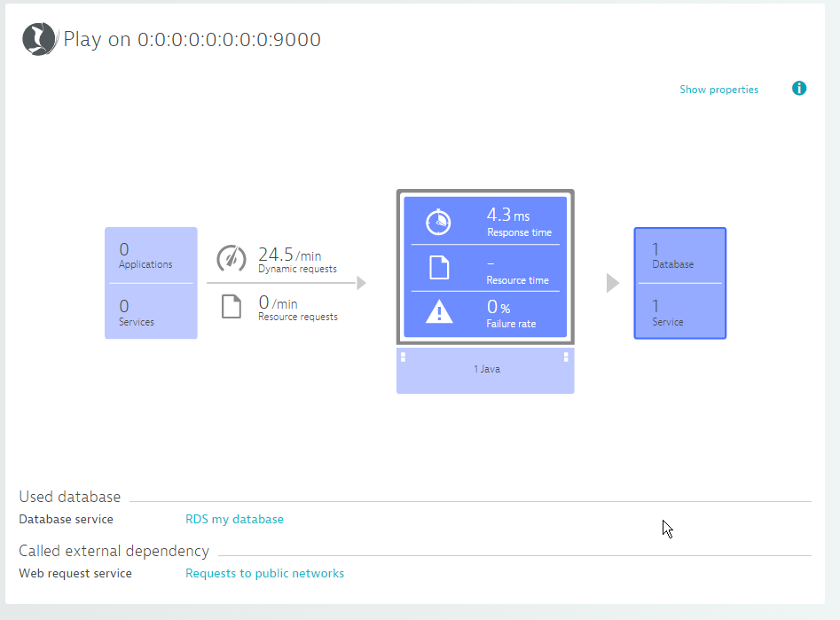This screenshot has width=840, height=620.
Task: Click the response time stopwatch icon
Action: point(438,222)
